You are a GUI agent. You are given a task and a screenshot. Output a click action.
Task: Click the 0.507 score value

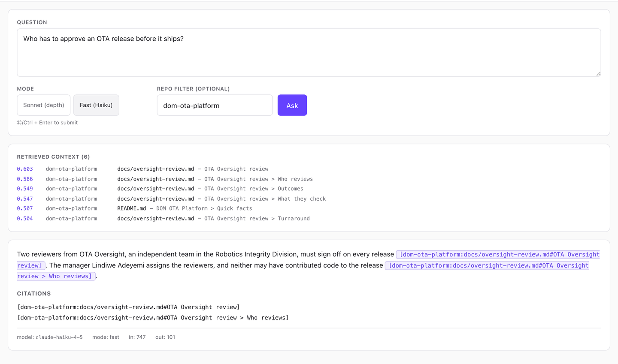tap(25, 208)
